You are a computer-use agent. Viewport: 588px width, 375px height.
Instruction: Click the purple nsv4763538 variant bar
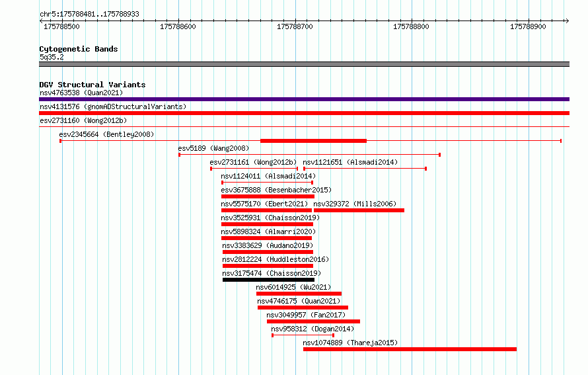(x=304, y=99)
